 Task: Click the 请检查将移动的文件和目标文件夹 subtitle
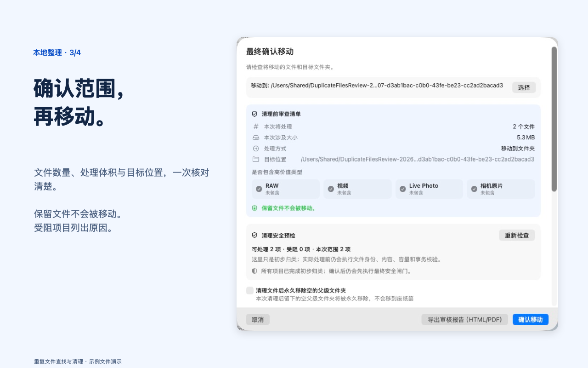(290, 67)
